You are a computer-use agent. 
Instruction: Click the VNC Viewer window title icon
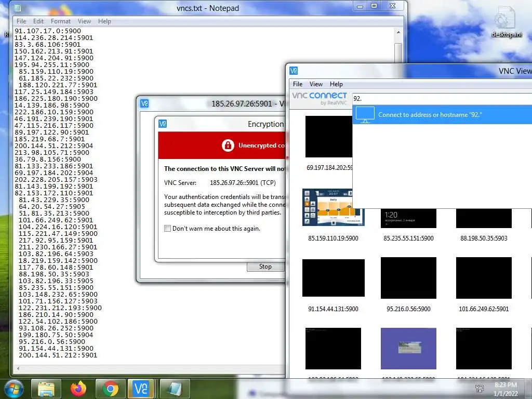click(x=294, y=71)
